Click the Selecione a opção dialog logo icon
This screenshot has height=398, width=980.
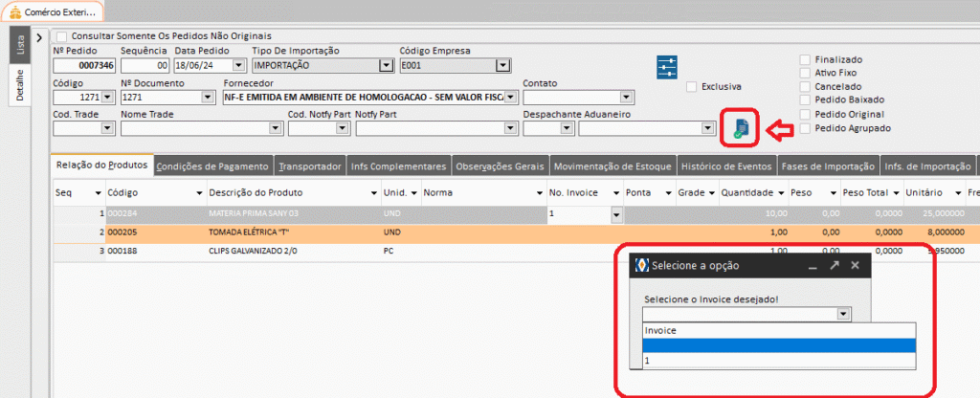click(x=641, y=265)
